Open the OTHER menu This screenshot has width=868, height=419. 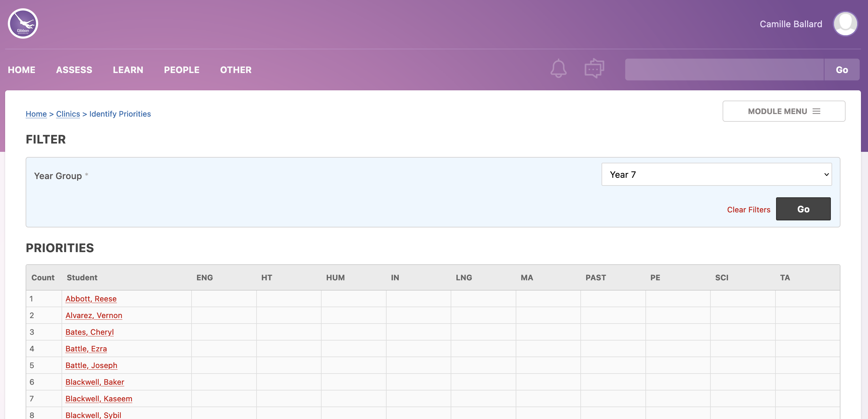[236, 70]
